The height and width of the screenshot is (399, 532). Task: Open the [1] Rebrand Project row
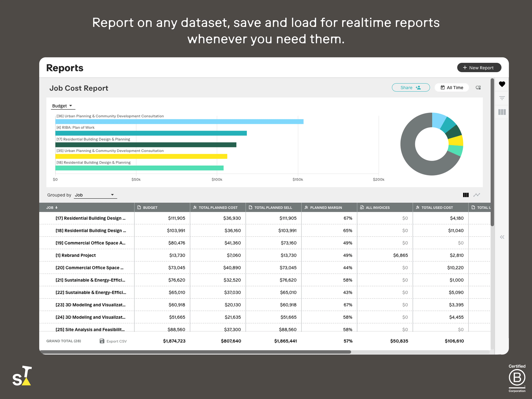coord(265,255)
